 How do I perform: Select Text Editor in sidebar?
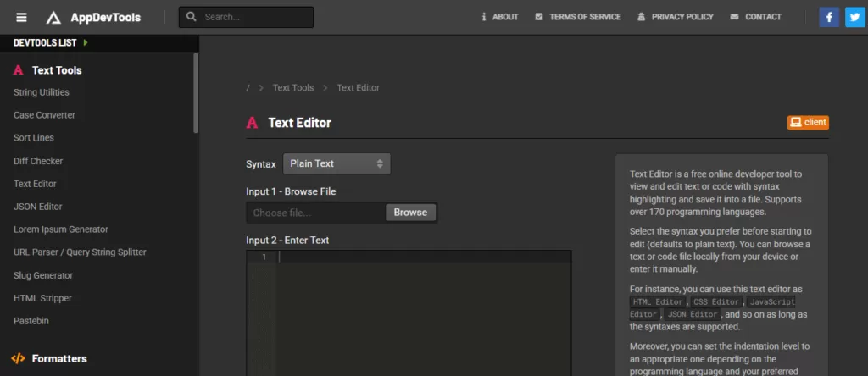[x=35, y=184]
